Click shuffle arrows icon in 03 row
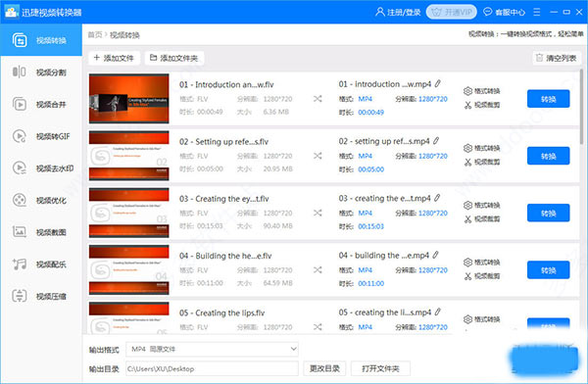The width and height of the screenshot is (588, 384). [x=318, y=213]
